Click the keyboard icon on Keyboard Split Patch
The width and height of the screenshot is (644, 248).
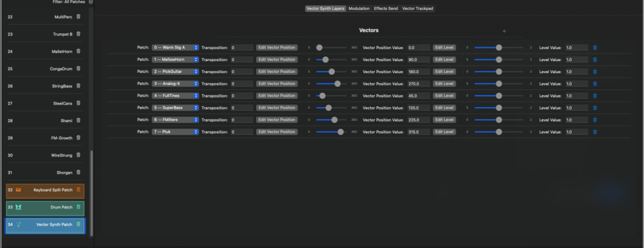pyautogui.click(x=18, y=190)
